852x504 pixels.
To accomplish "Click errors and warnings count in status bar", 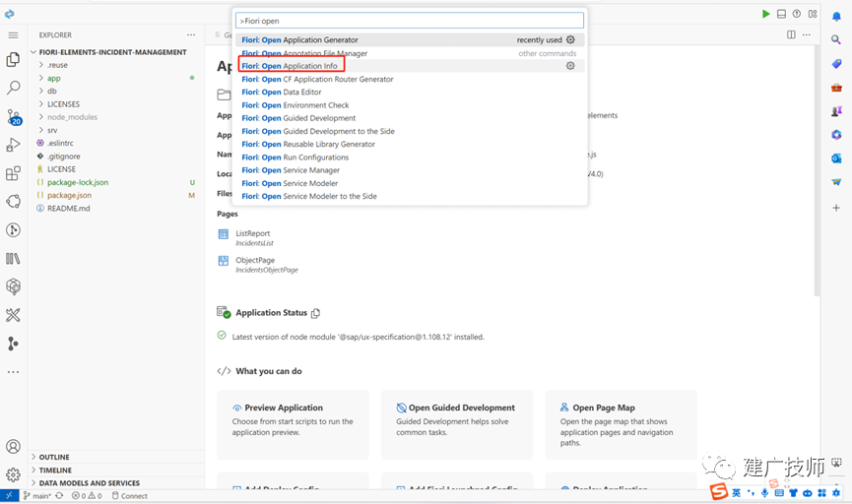I will 87,496.
